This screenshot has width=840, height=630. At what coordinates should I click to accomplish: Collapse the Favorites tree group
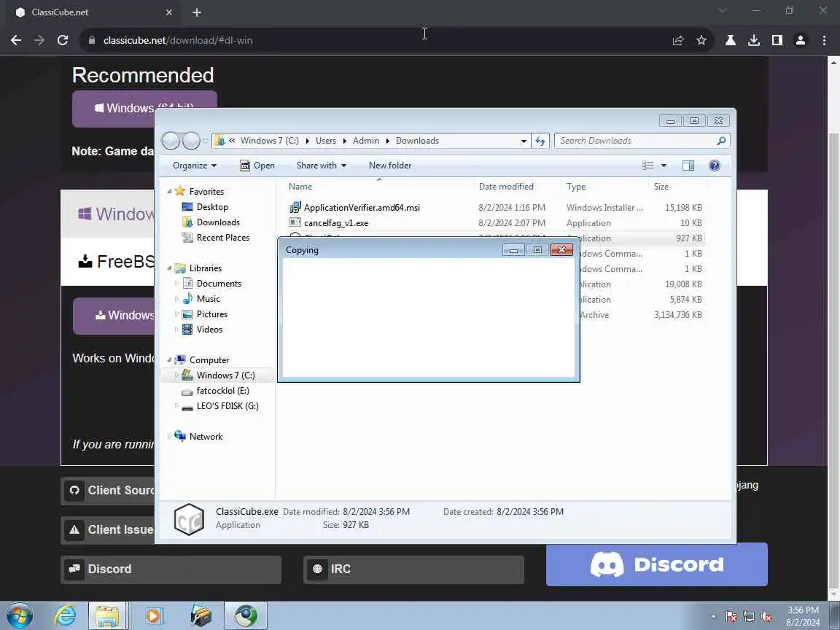tap(169, 191)
